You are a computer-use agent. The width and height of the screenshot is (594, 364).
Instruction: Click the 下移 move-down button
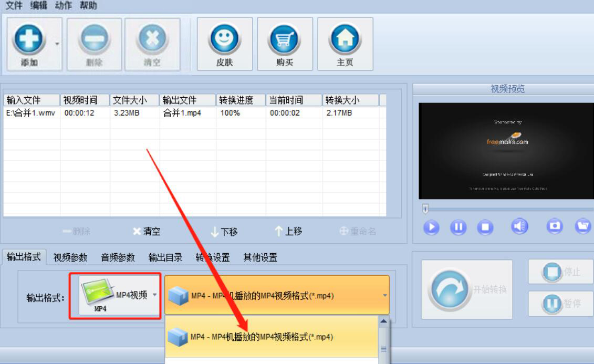[224, 232]
